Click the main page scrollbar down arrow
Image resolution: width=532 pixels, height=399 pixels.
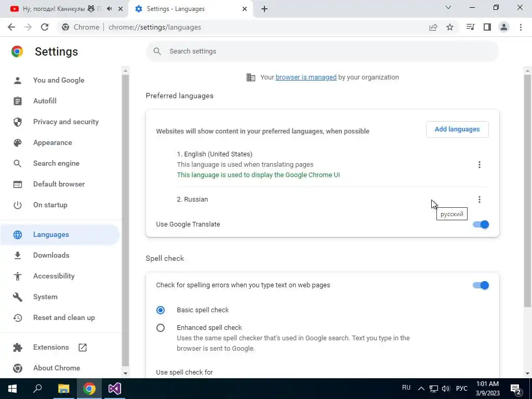[527, 374]
